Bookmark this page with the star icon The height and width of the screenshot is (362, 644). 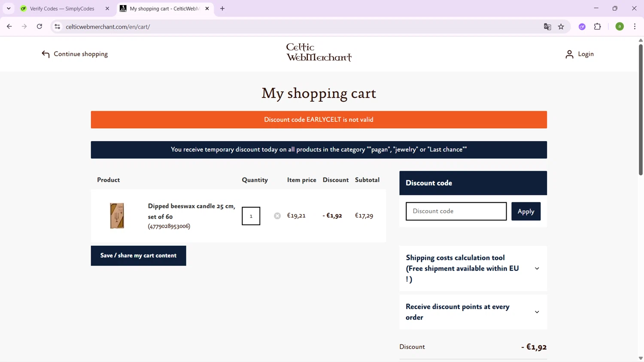coord(561,27)
